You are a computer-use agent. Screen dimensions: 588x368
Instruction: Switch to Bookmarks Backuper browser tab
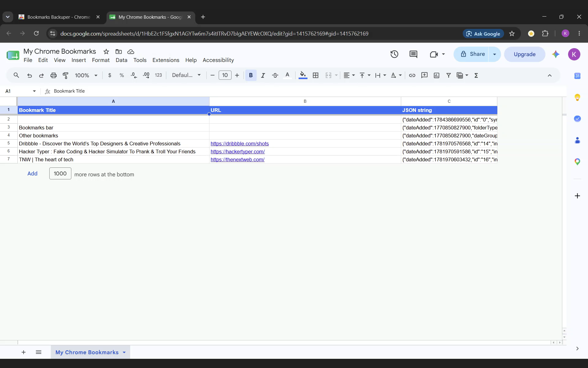(x=59, y=17)
